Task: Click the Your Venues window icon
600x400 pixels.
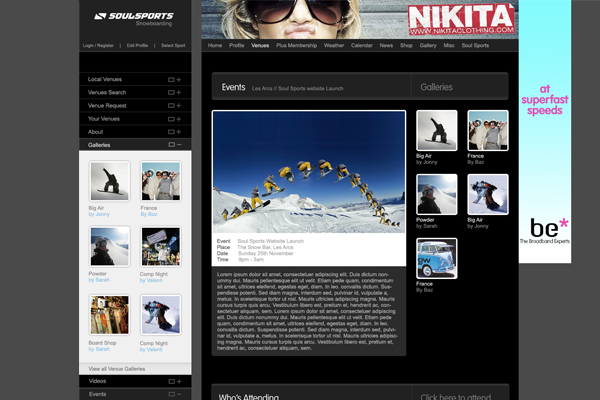Action: [x=171, y=119]
